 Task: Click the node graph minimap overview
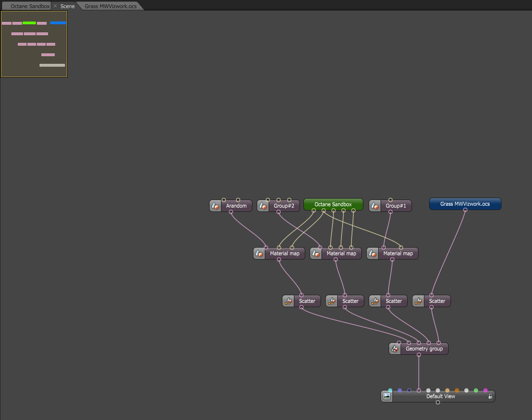coord(34,44)
